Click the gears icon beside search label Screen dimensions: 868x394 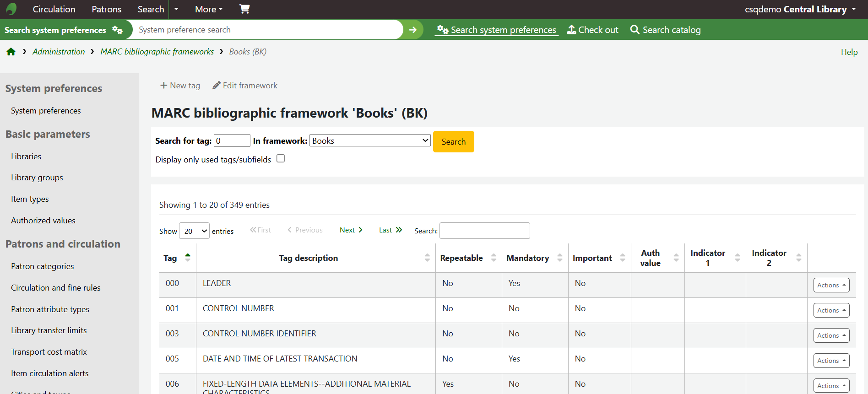118,30
